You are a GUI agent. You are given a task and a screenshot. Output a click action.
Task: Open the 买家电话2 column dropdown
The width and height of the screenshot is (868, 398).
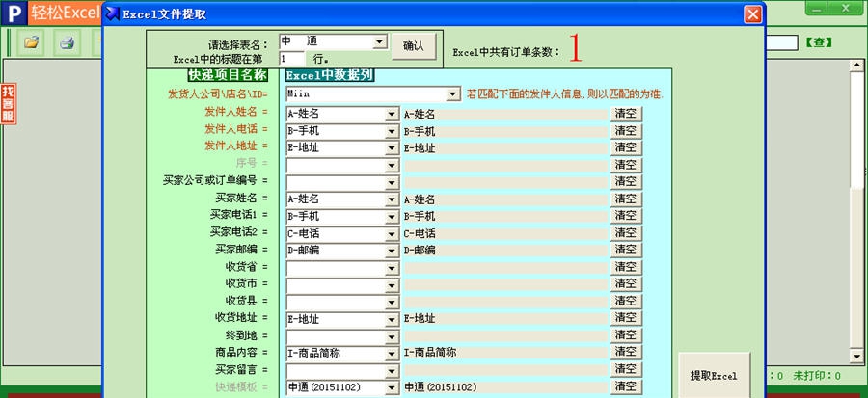click(x=392, y=234)
